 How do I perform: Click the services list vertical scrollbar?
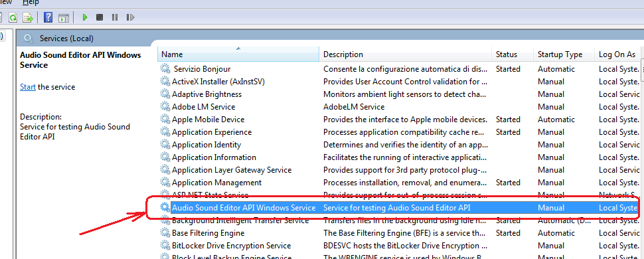click(641, 160)
